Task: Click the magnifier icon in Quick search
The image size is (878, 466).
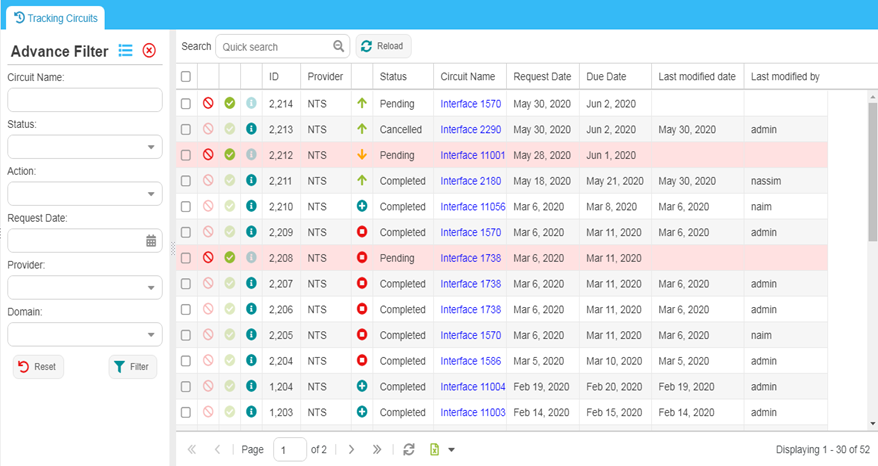Action: pyautogui.click(x=339, y=46)
